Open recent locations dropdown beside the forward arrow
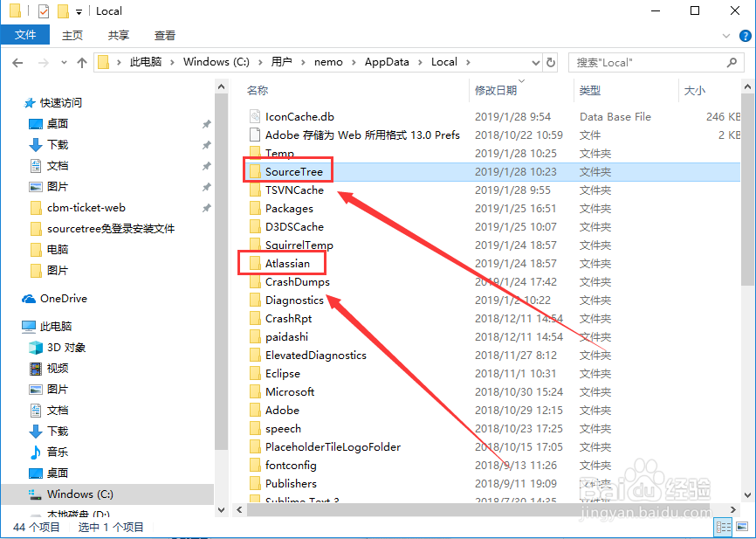 click(63, 62)
